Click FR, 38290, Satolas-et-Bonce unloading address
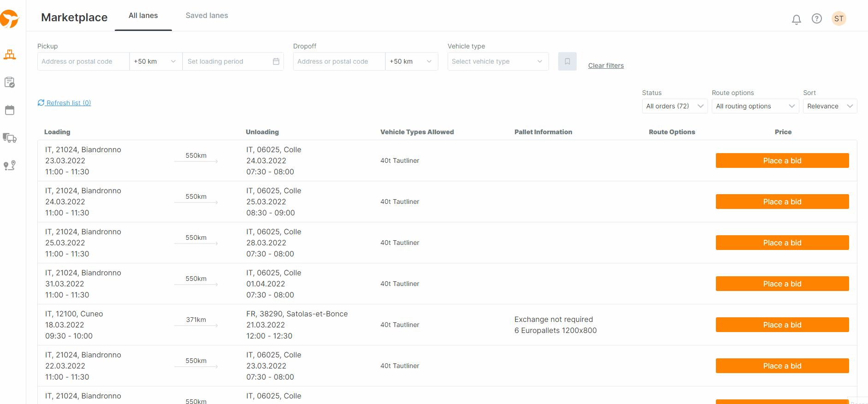The height and width of the screenshot is (404, 868). click(x=297, y=314)
